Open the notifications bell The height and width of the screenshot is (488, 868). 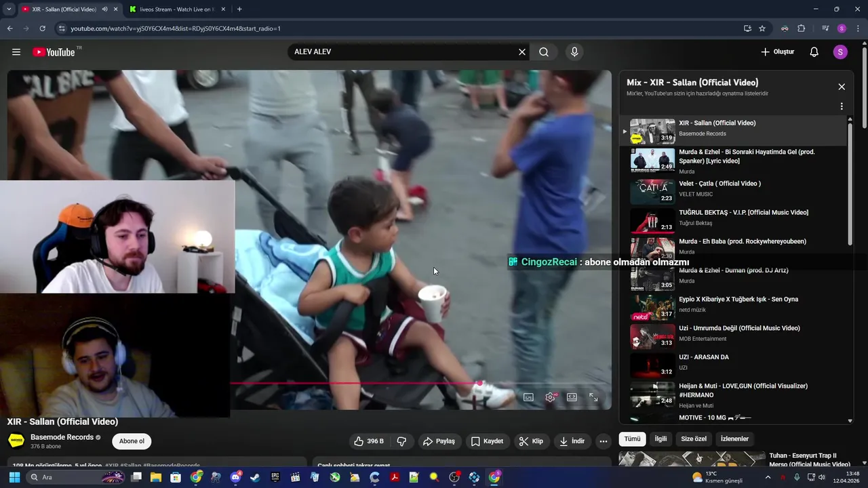point(814,52)
